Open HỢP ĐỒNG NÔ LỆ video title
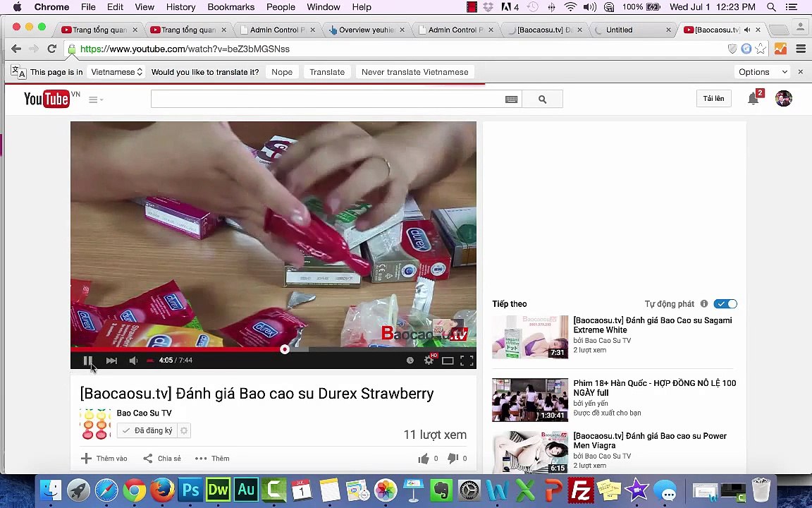Viewport: 812px width, 508px height. (655, 388)
